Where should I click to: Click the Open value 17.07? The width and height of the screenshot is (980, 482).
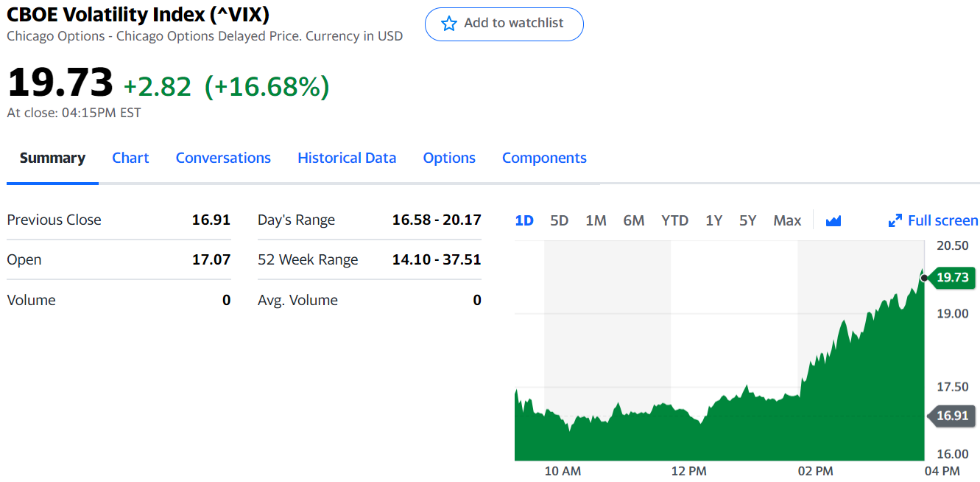pyautogui.click(x=211, y=259)
